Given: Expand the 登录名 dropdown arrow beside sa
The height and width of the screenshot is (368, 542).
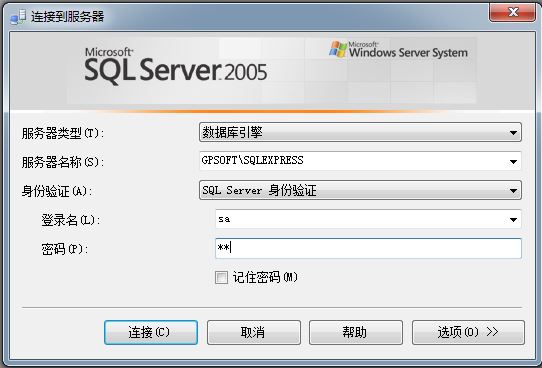Looking at the screenshot, I should [513, 219].
